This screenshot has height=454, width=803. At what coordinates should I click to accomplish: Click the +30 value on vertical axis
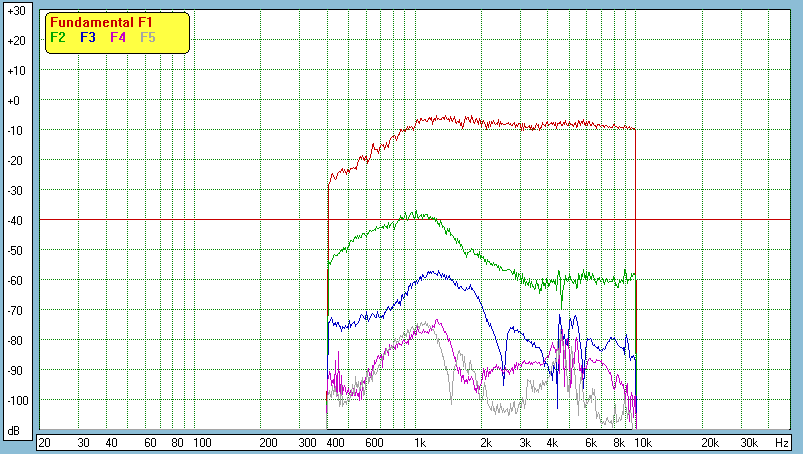[x=15, y=11]
